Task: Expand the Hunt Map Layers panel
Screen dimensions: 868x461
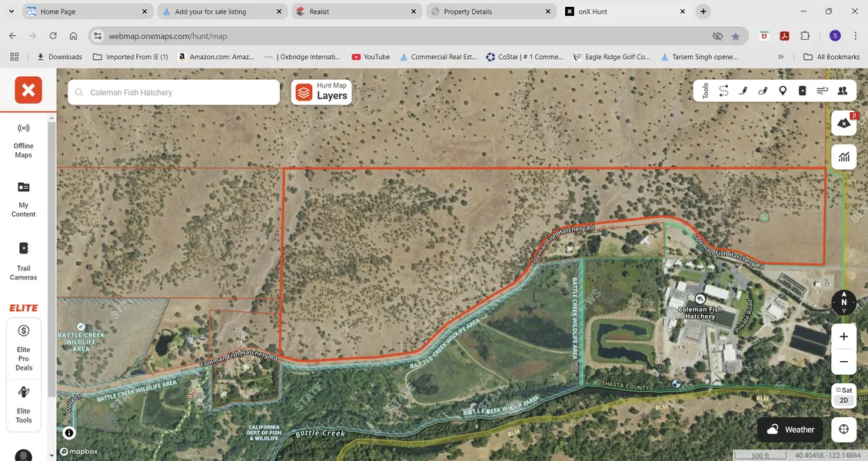Action: pos(321,92)
